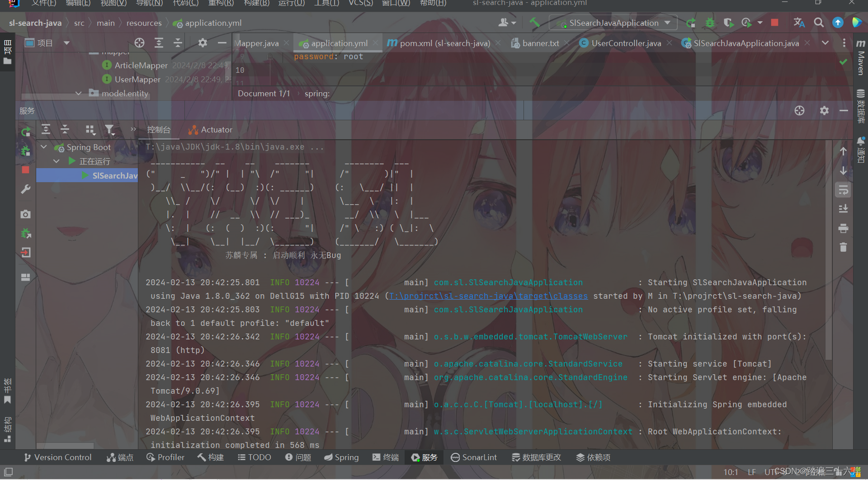Open the hidden editor tabs chevron
The image size is (868, 480).
tap(825, 43)
